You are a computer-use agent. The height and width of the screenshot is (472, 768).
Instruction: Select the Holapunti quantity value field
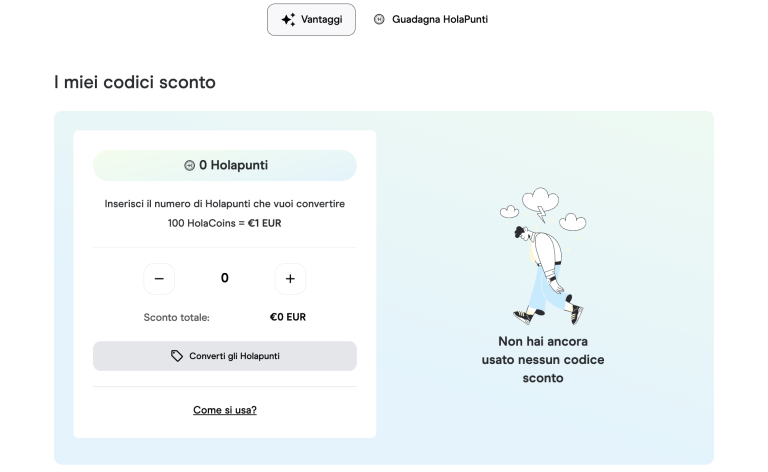point(224,278)
